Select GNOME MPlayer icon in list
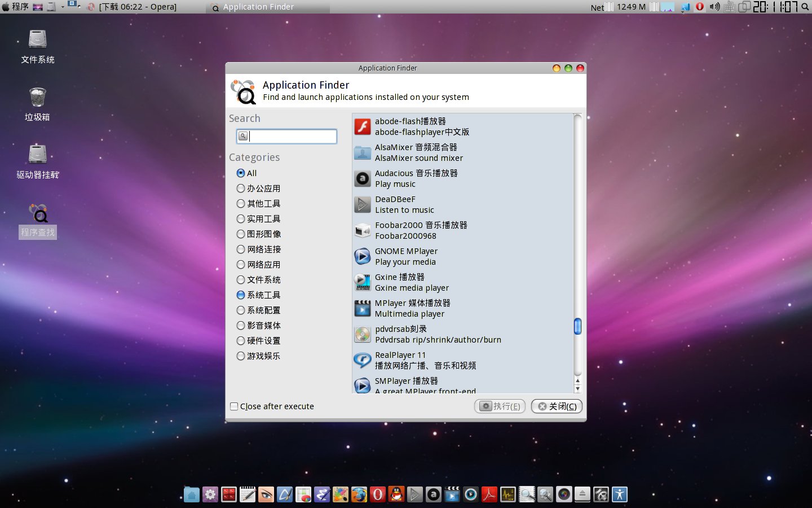The image size is (812, 508). click(363, 256)
